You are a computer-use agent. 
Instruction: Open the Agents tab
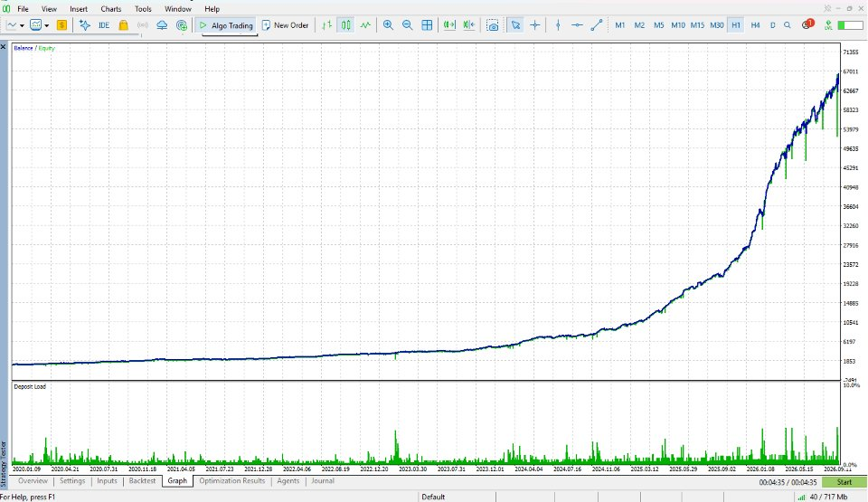(x=288, y=481)
